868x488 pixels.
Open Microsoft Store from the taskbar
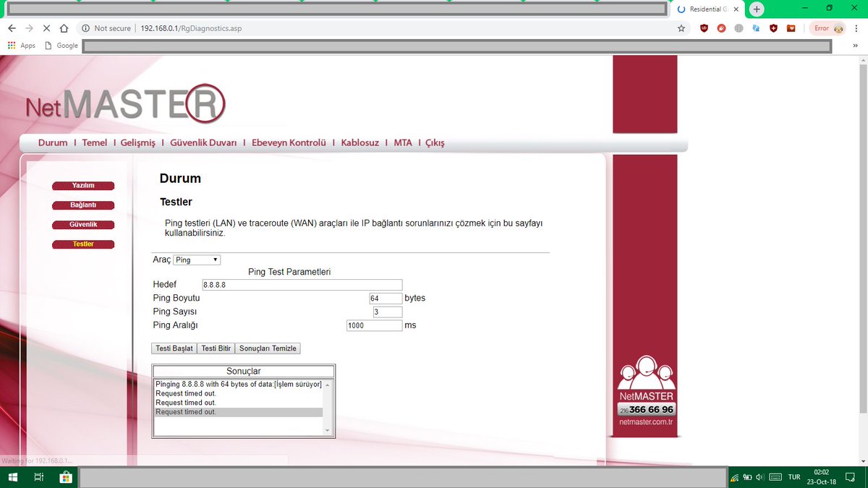pos(65,477)
